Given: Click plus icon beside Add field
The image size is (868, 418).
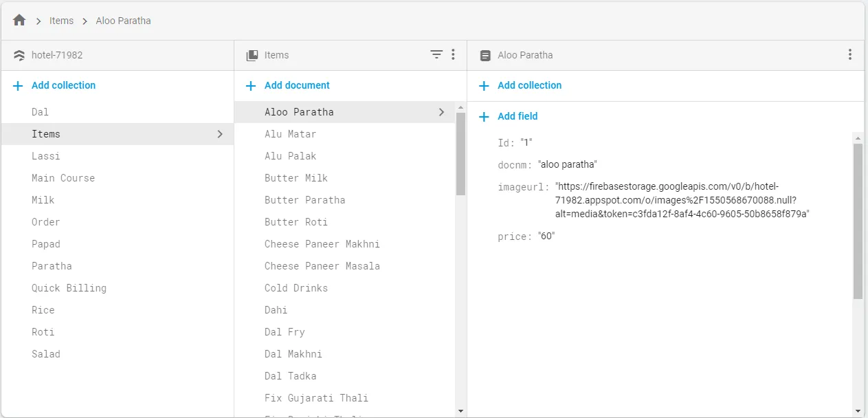Looking at the screenshot, I should 484,116.
